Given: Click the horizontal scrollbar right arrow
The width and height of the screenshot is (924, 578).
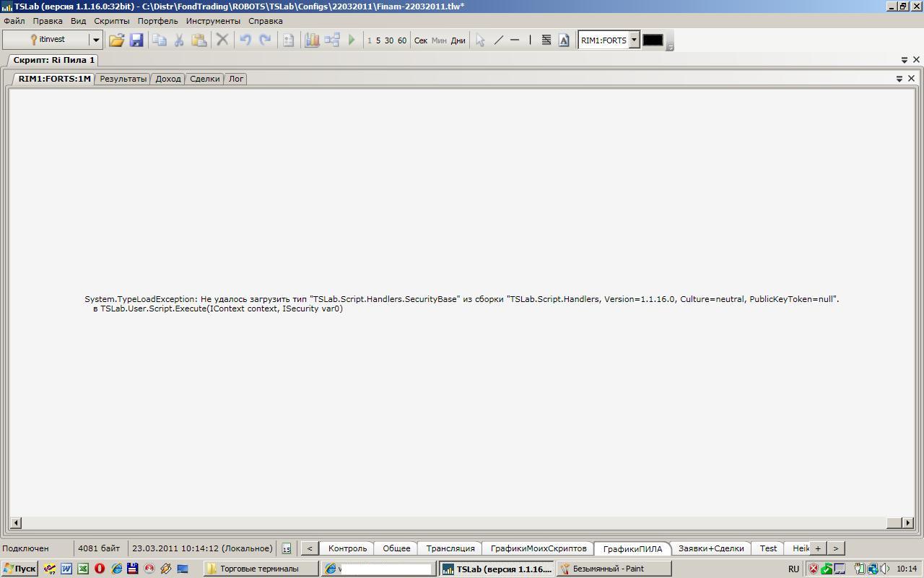Looking at the screenshot, I should (x=908, y=522).
